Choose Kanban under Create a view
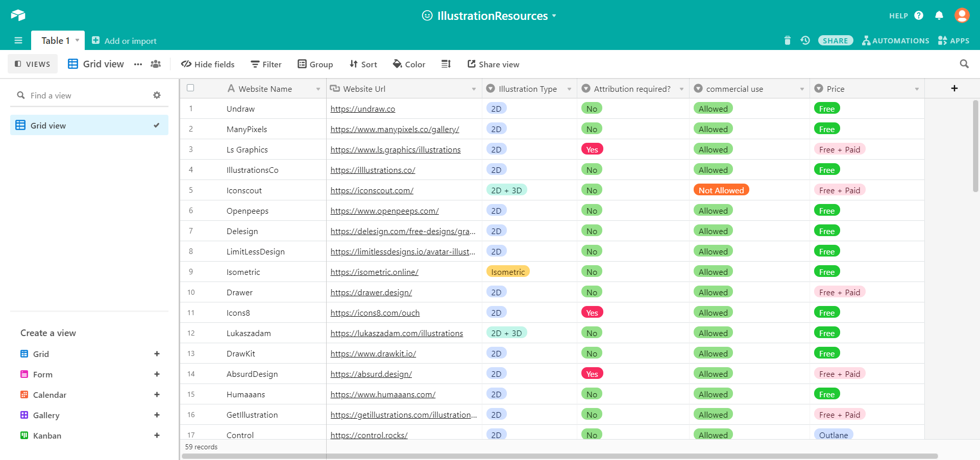 tap(47, 436)
